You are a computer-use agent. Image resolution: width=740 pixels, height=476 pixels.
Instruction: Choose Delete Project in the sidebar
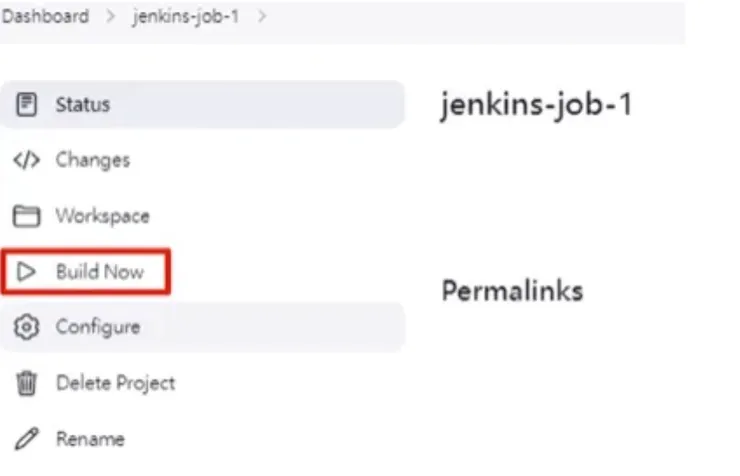click(115, 383)
